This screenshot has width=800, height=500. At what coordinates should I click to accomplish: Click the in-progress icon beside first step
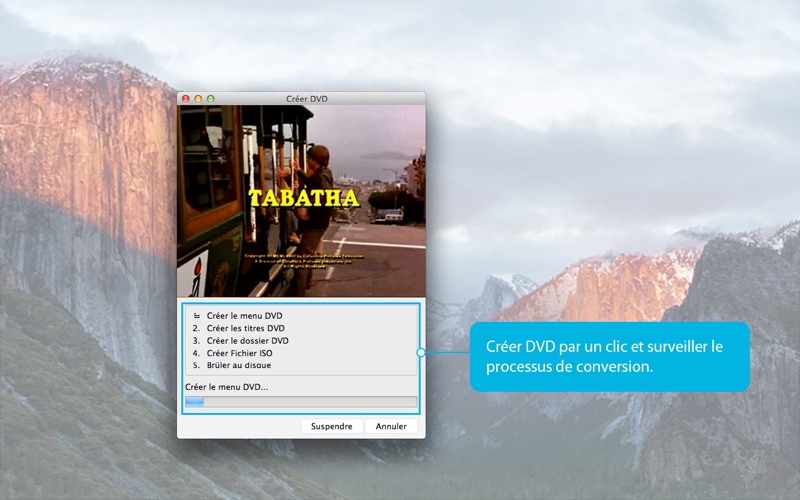tap(196, 316)
